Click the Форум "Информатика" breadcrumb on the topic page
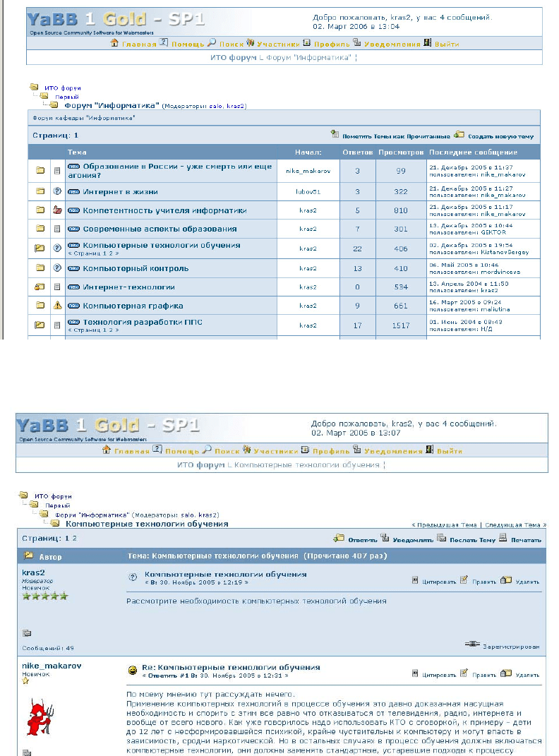The width and height of the screenshot is (559, 756). coord(92,515)
